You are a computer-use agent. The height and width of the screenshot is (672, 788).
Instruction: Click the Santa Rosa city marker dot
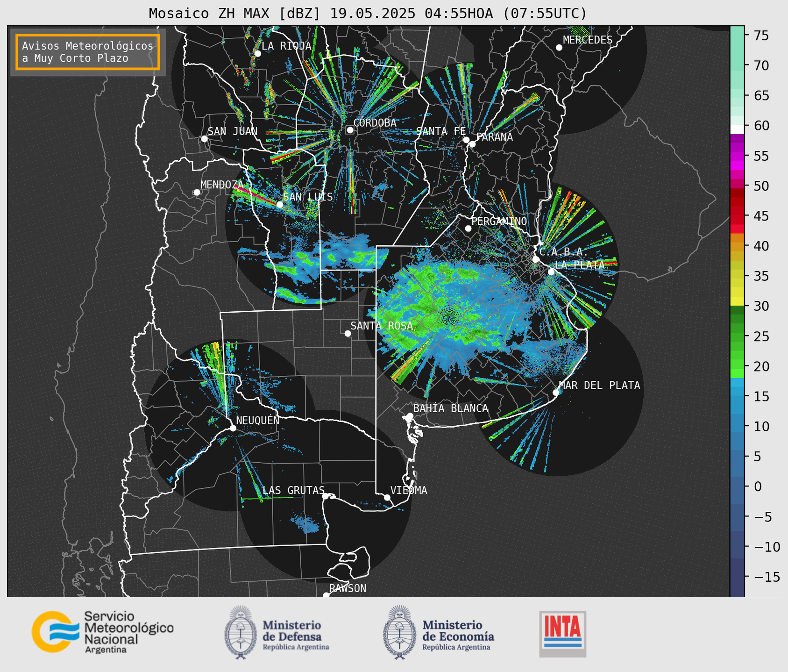[x=348, y=334]
